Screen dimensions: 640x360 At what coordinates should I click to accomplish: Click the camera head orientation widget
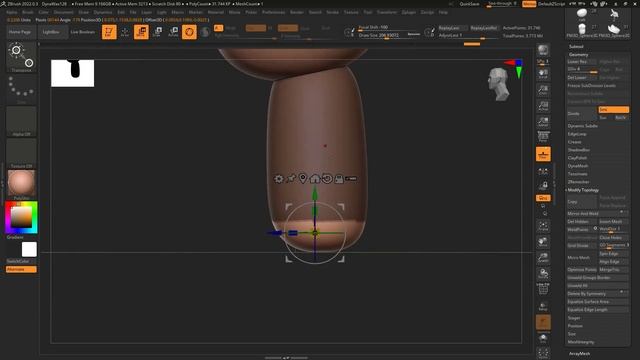click(x=499, y=84)
